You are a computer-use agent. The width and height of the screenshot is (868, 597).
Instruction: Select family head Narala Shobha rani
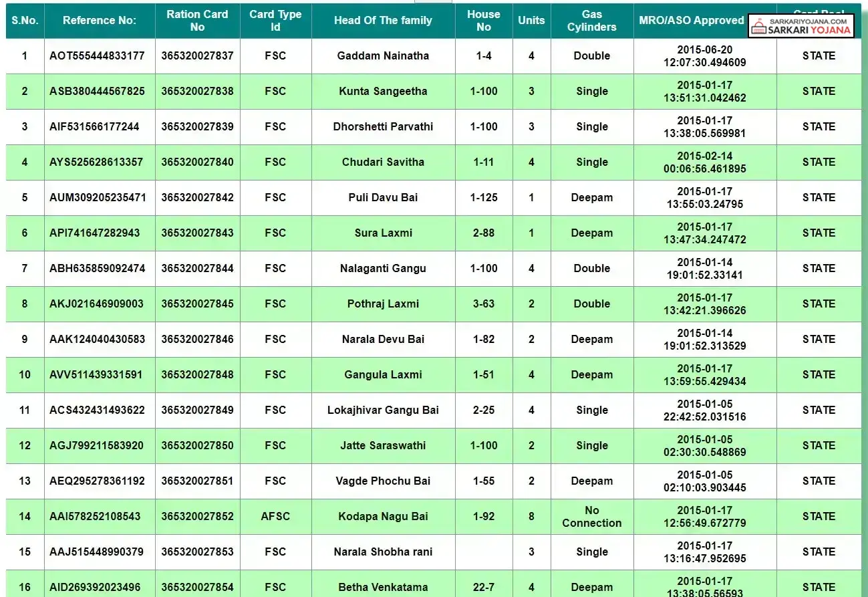pyautogui.click(x=383, y=552)
